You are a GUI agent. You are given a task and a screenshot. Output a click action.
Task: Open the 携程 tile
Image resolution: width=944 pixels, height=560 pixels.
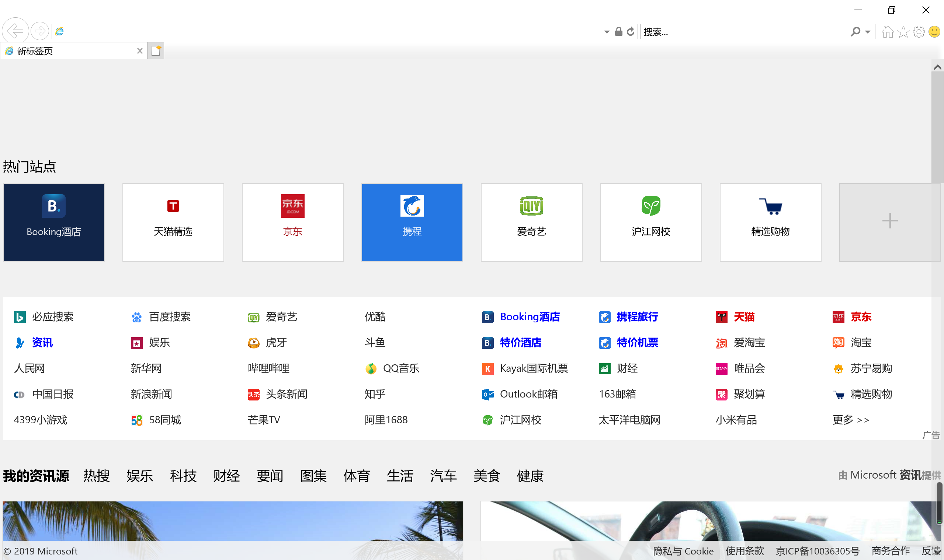coord(412,222)
